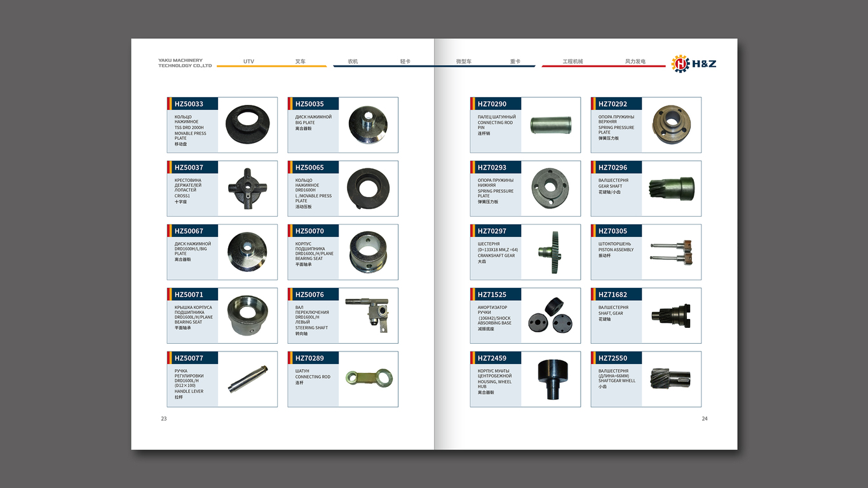This screenshot has width=868, height=488.
Task: Open the HZ70289 connecting rod photo
Action: (369, 379)
